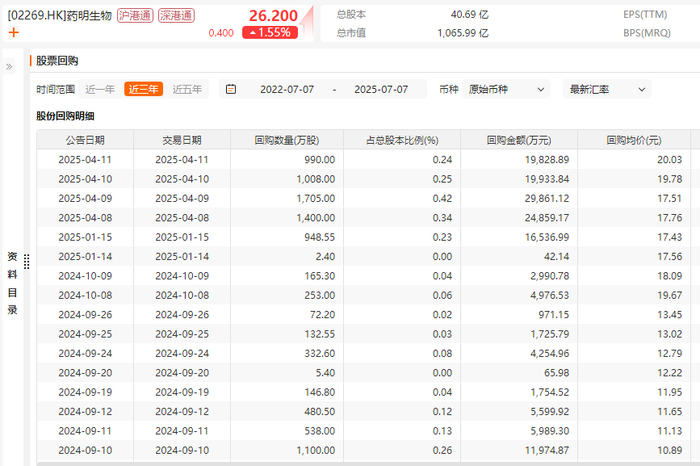Select repurchase quantity 1,705.00 cell
Image resolution: width=700 pixels, height=466 pixels.
287,198
